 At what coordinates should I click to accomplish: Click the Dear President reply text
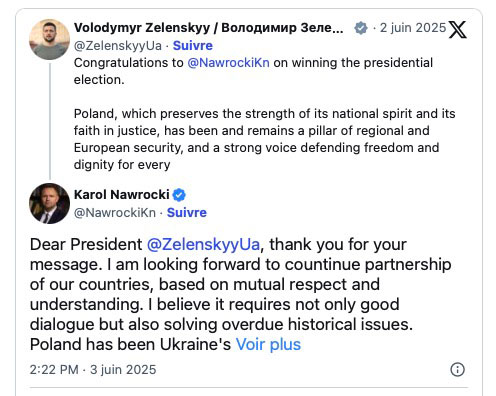point(240,294)
